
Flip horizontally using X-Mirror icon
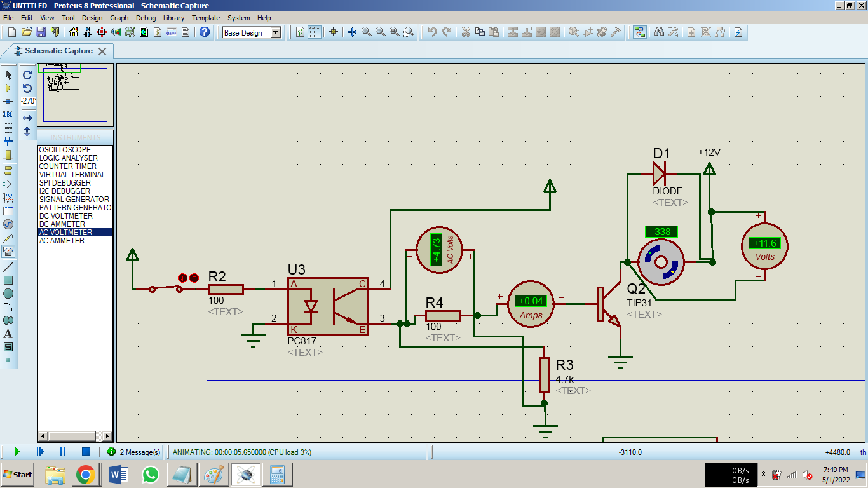coord(27,118)
